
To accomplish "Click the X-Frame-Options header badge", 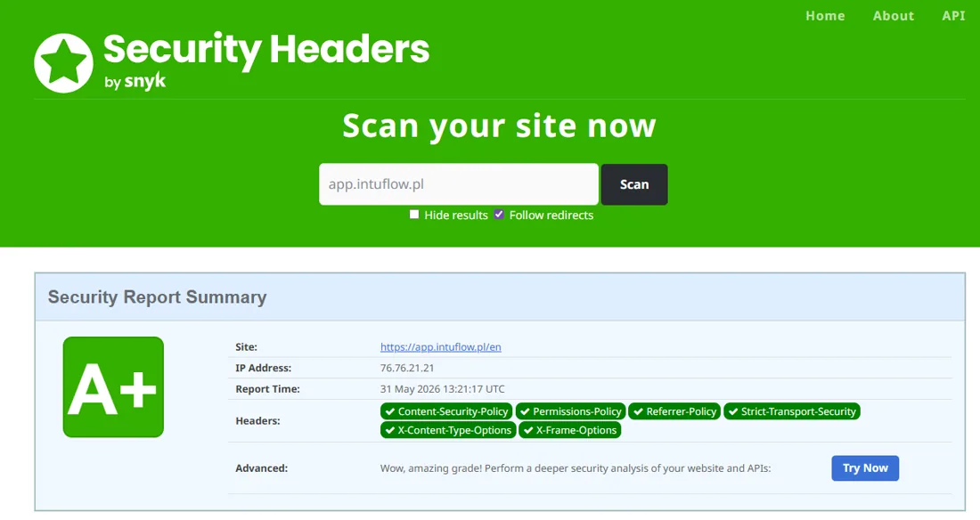I will click(x=570, y=430).
